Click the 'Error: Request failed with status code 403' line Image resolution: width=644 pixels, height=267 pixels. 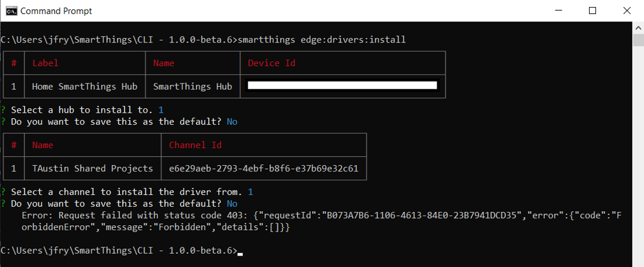tap(321, 216)
